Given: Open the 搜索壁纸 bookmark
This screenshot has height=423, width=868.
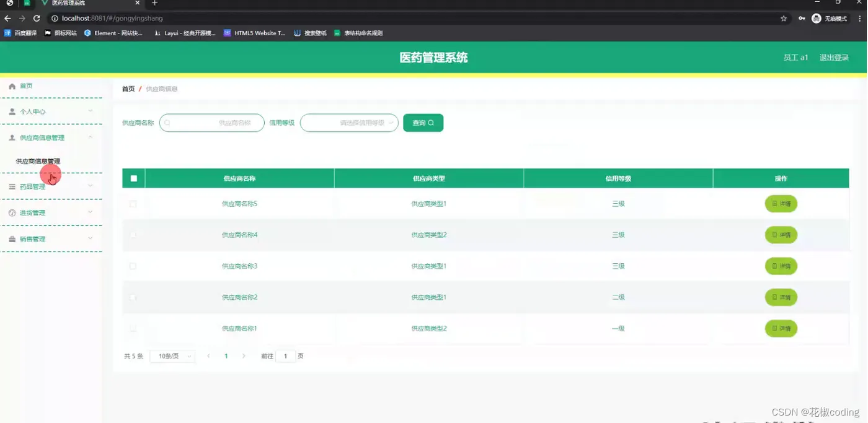Looking at the screenshot, I should coord(310,33).
